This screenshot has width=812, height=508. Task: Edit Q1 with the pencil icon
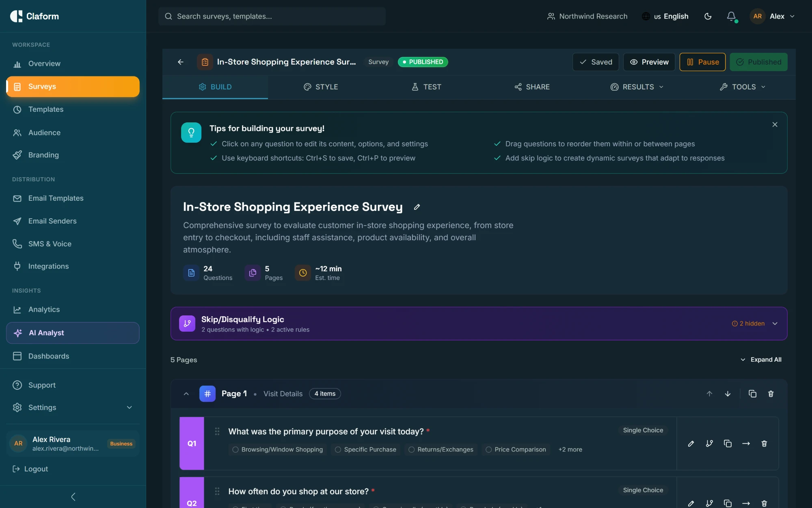pos(691,444)
